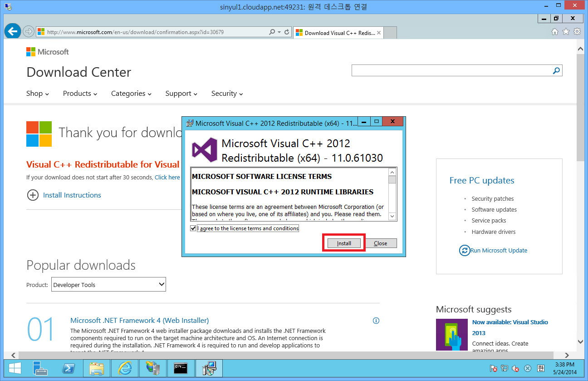Switch to the Command Prompt taskbar icon

point(181,368)
